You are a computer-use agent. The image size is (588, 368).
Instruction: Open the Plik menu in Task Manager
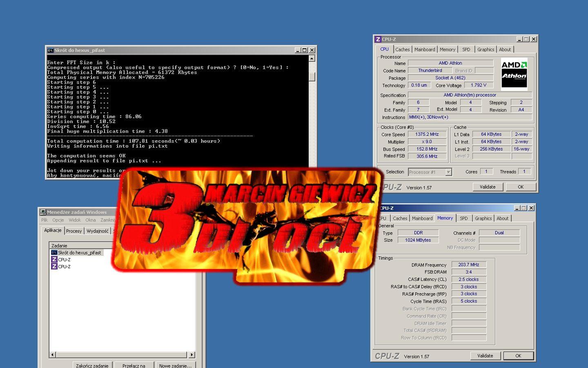[x=45, y=220]
